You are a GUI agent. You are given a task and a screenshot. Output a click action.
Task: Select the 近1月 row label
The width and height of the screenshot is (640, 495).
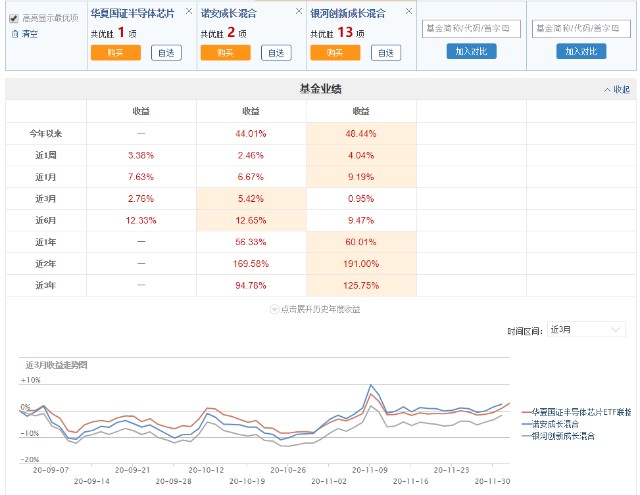coord(45,177)
